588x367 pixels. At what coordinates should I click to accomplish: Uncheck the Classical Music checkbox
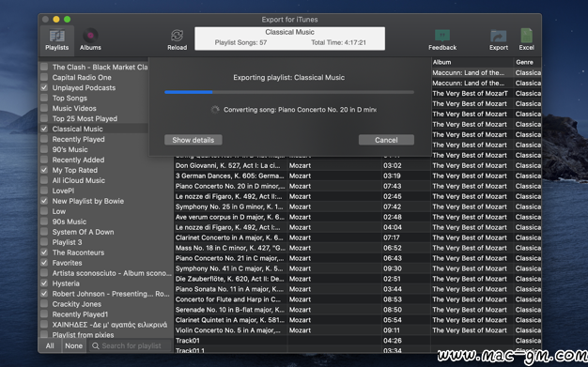pos(44,129)
